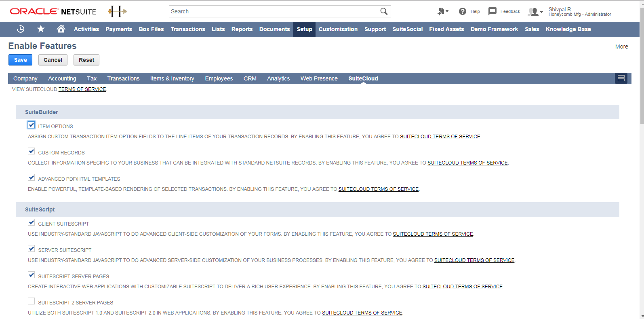The image size is (644, 319).
Task: Enable SuiteScript 2 Server Pages checkbox
Action: 32,301
